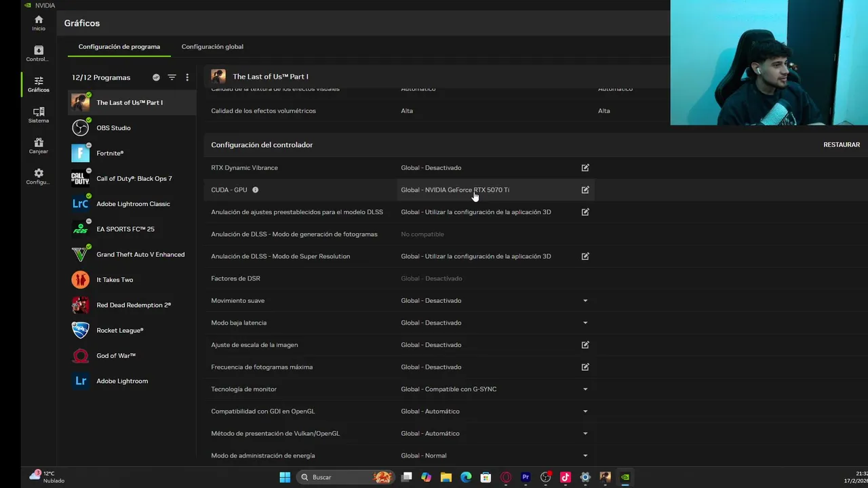Viewport: 868px width, 488px height.
Task: Select God of War program
Action: click(x=132, y=355)
